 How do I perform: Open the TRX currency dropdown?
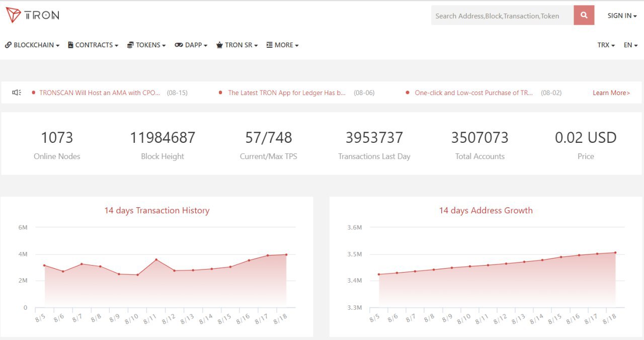tap(606, 45)
